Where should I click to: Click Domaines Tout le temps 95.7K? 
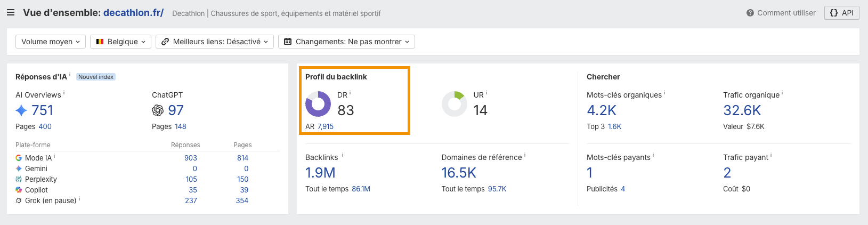click(497, 189)
